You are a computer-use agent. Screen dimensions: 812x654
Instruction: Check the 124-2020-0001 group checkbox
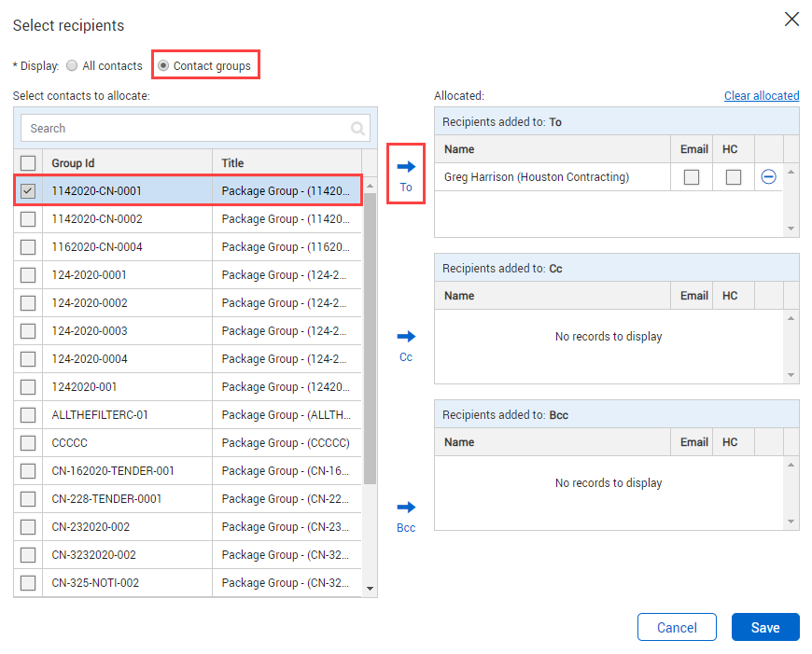pyautogui.click(x=28, y=275)
